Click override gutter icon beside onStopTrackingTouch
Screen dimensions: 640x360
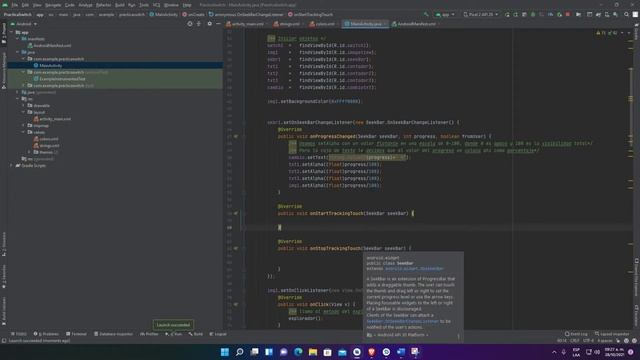click(236, 248)
